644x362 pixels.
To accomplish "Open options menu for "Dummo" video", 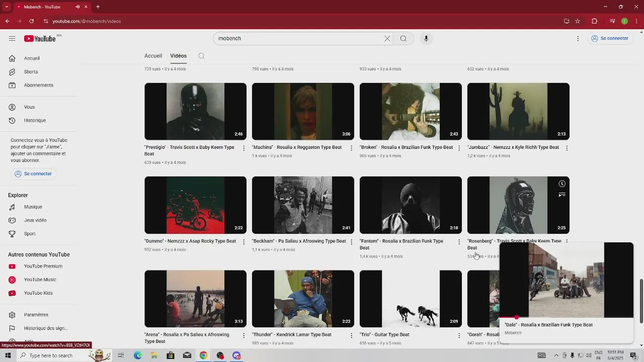I will click(244, 242).
